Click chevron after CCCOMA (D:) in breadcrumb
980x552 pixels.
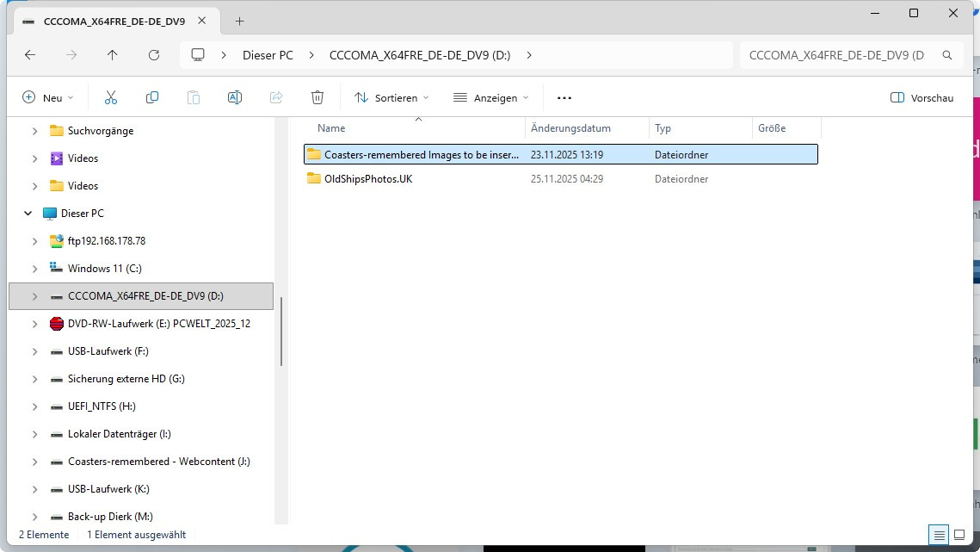(529, 55)
